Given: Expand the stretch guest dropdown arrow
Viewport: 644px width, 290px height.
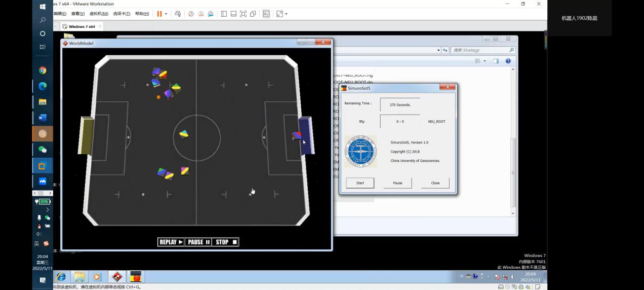Looking at the screenshot, I should [287, 14].
